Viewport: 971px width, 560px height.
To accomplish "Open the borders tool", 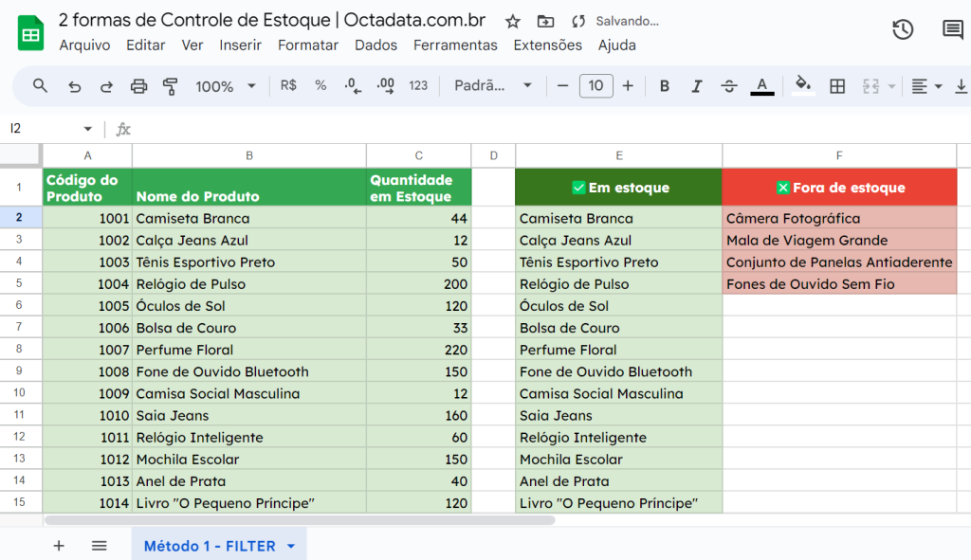I will tap(837, 86).
